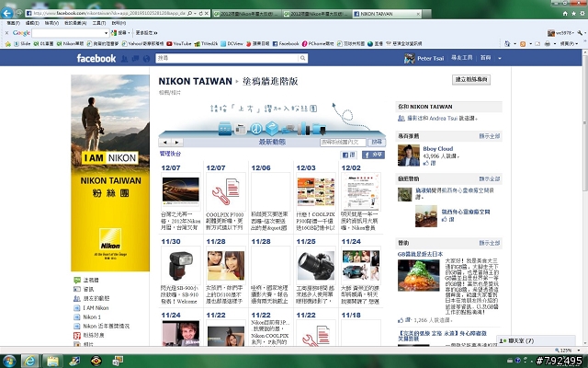Click the magnifier icon in Facebook search box
This screenshot has width=588, height=368.
pos(302,58)
